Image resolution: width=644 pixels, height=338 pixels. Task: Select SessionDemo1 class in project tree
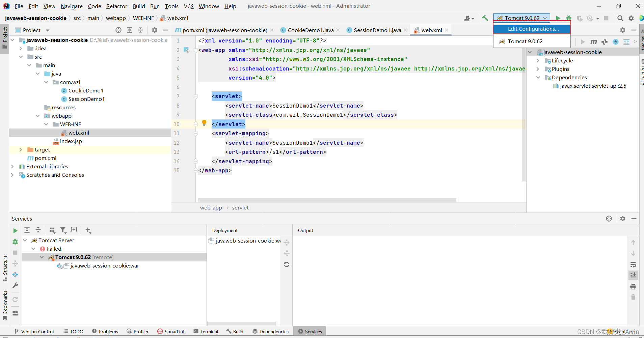click(x=86, y=99)
